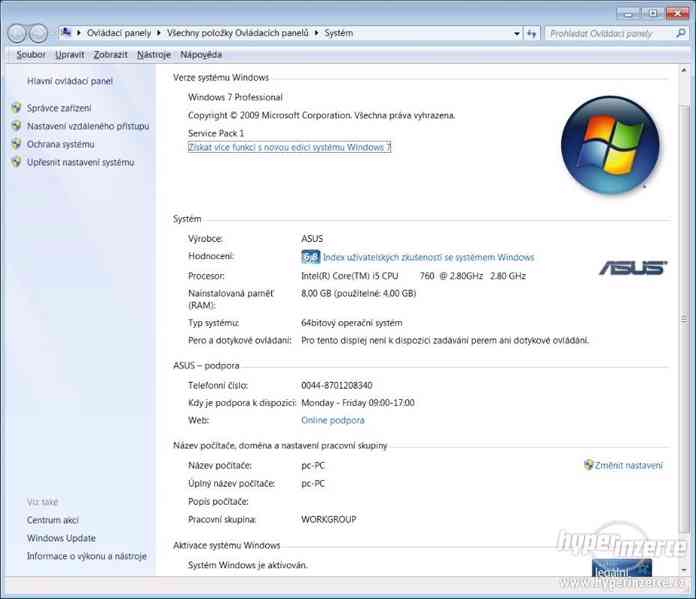This screenshot has width=696, height=599.
Task: Open Upřesnit nastavení systému
Action: [80, 163]
